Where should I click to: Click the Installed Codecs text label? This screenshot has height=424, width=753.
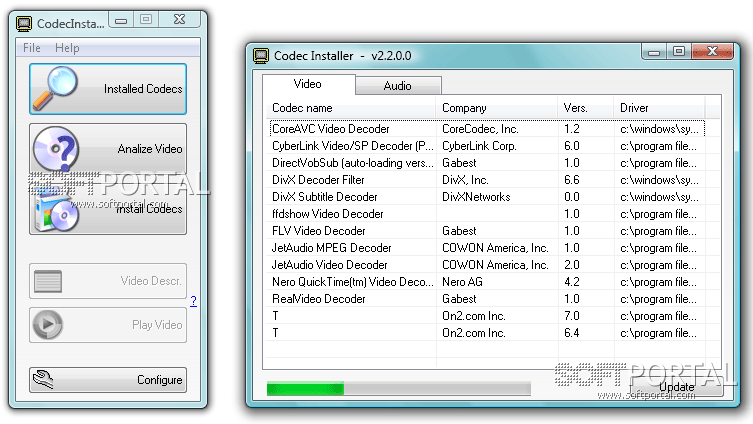143,89
